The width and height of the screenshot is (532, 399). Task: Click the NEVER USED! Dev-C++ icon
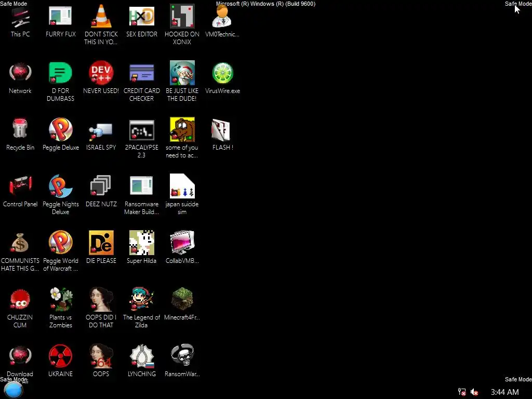tap(101, 73)
